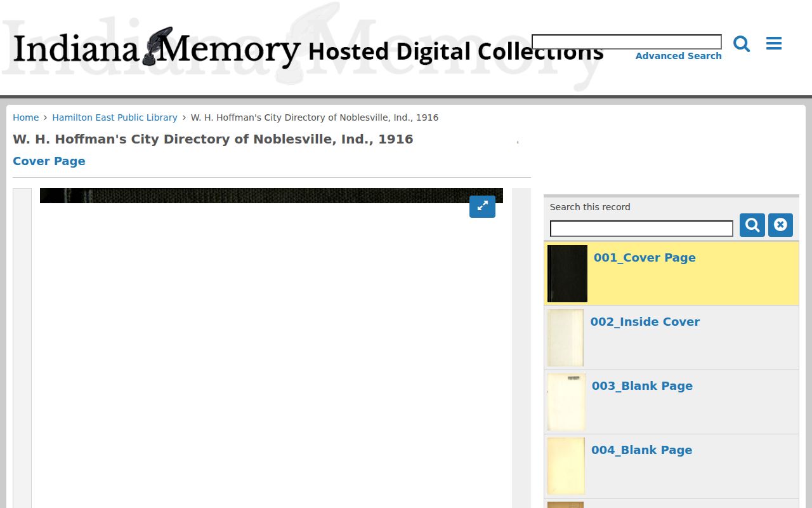This screenshot has height=508, width=812.
Task: Clear the Search this record field
Action: [x=780, y=225]
